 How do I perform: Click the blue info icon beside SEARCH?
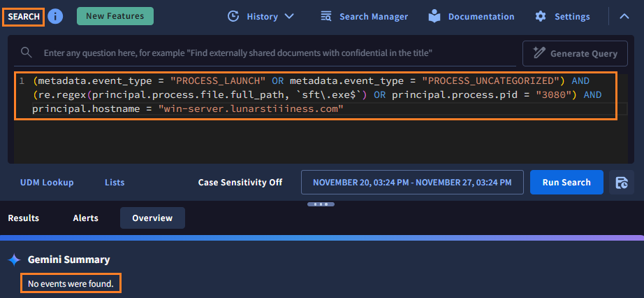[55, 16]
